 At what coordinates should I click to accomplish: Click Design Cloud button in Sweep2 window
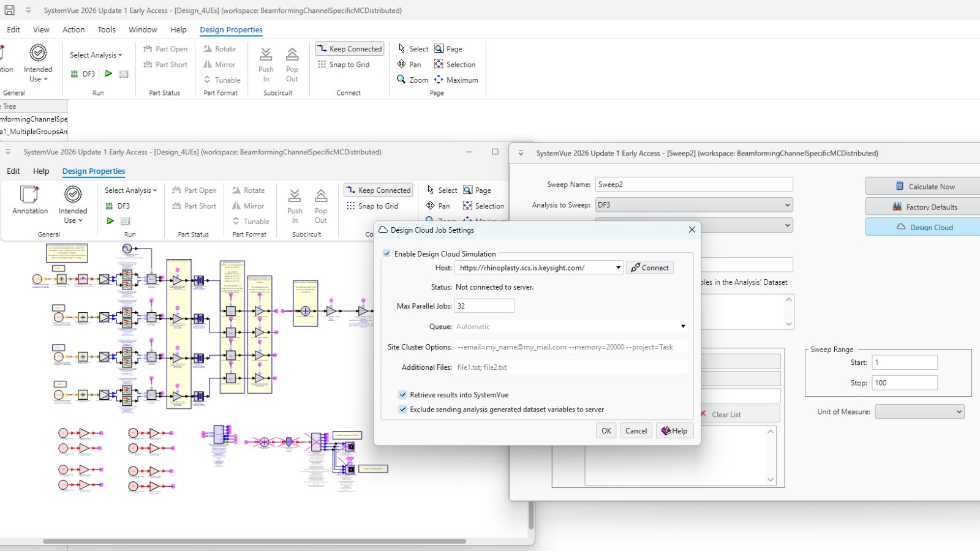924,227
